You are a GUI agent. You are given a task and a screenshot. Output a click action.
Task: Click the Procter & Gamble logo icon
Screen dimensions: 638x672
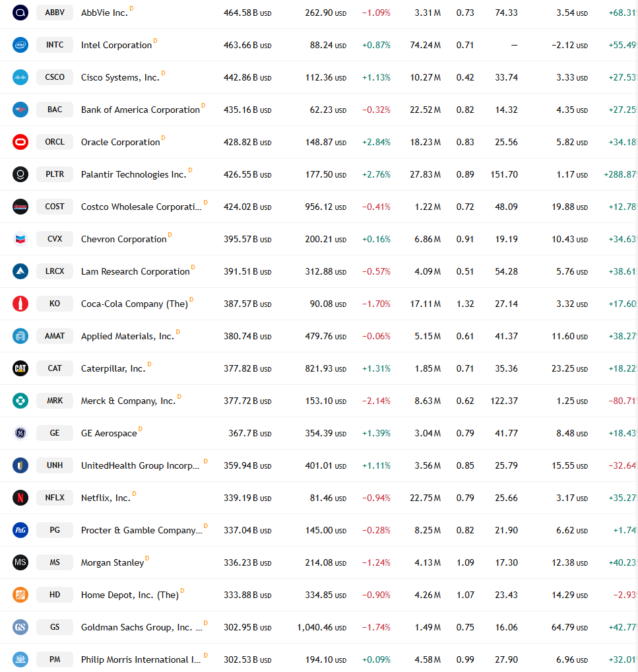pyautogui.click(x=20, y=530)
